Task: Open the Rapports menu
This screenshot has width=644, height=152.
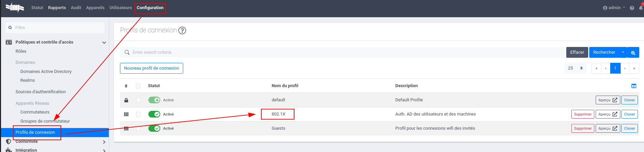Action: click(57, 8)
